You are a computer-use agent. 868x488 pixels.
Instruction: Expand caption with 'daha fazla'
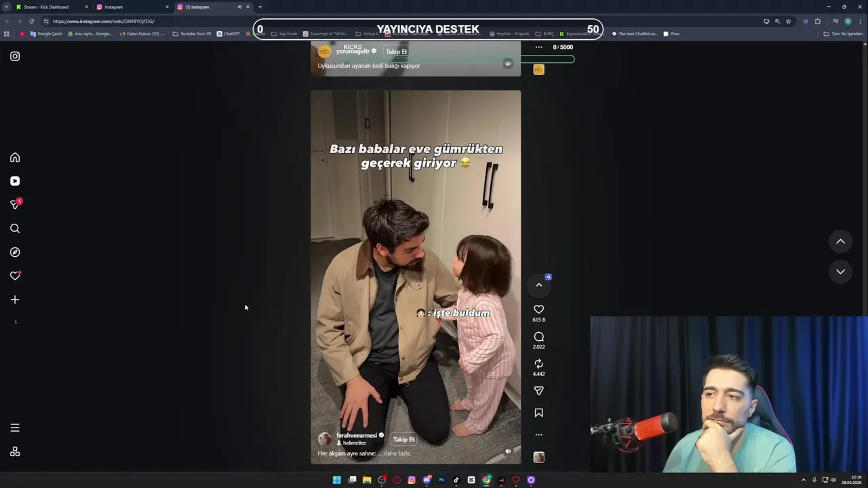pos(397,453)
